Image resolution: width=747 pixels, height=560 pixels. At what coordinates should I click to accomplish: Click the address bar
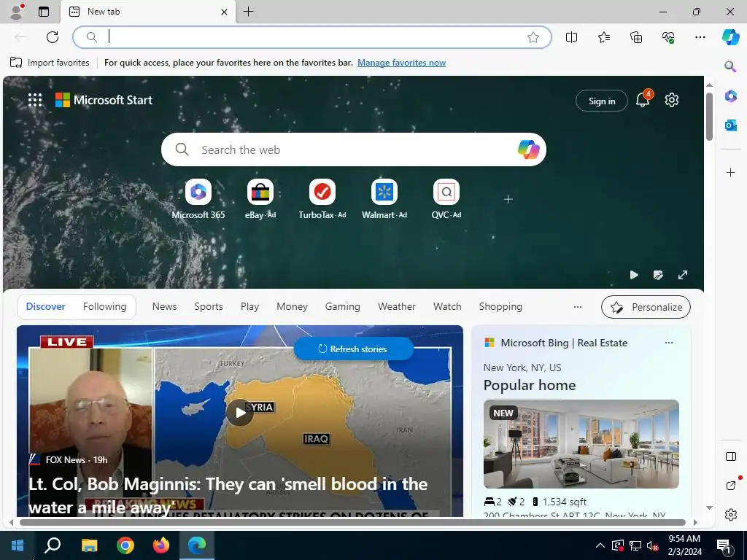click(x=311, y=37)
